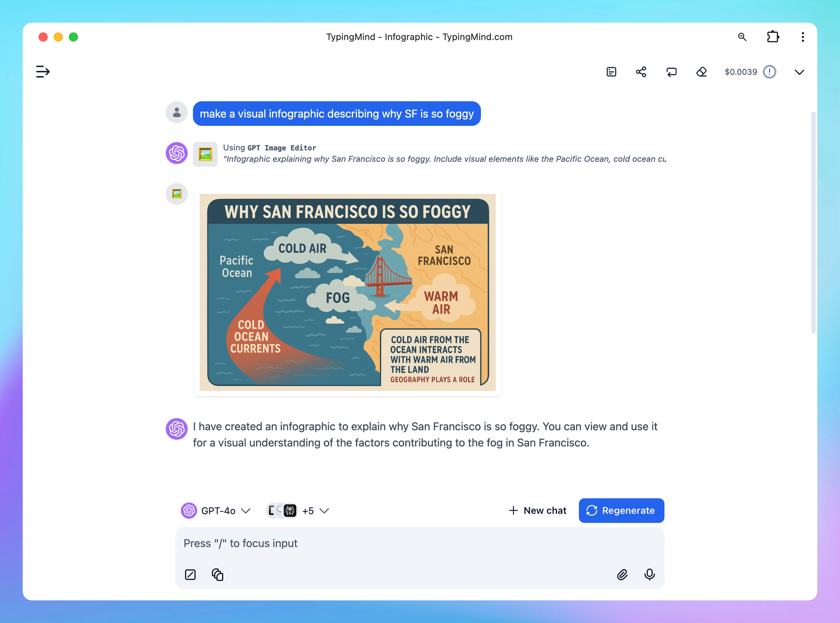The height and width of the screenshot is (623, 840).
Task: Open the foggy San Francisco infographic image
Action: click(347, 292)
